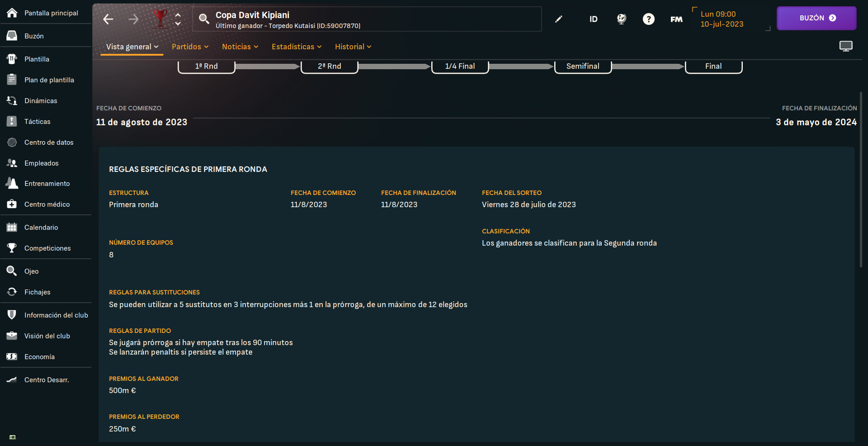Image resolution: width=868 pixels, height=446 pixels.
Task: Click the red trophy competition icon
Action: point(160,19)
